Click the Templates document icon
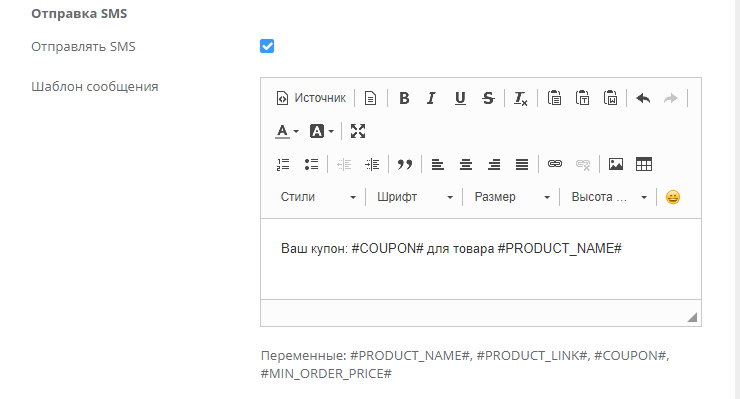Image resolution: width=740 pixels, height=399 pixels. pos(370,98)
